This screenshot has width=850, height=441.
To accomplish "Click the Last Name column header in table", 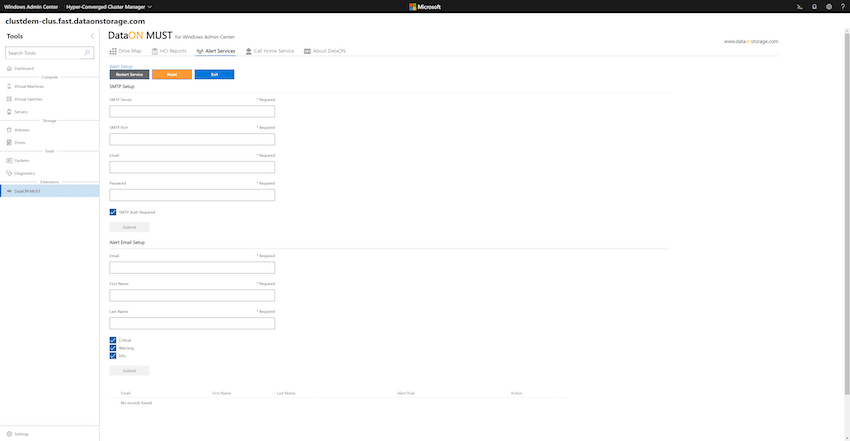I will 286,393.
